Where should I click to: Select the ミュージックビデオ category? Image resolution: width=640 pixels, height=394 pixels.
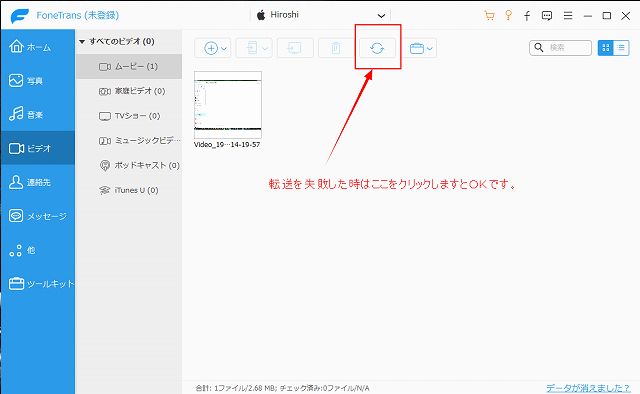coord(129,140)
